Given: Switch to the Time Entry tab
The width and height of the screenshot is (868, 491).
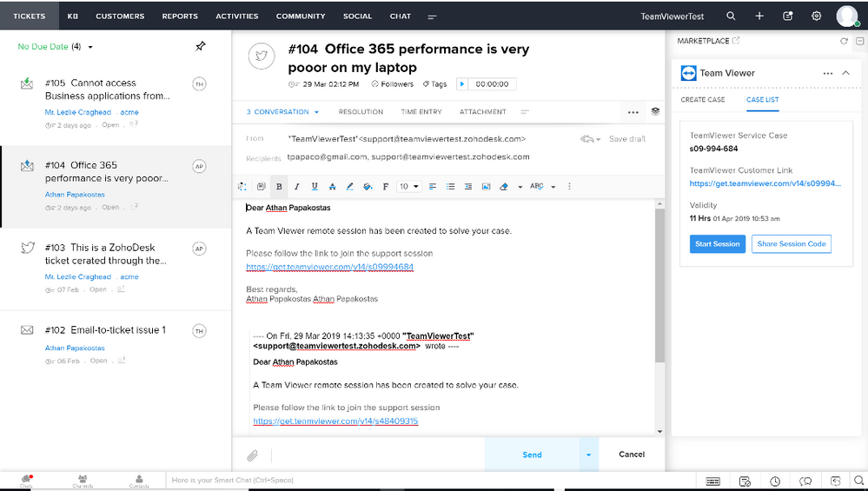Looking at the screenshot, I should [x=421, y=112].
